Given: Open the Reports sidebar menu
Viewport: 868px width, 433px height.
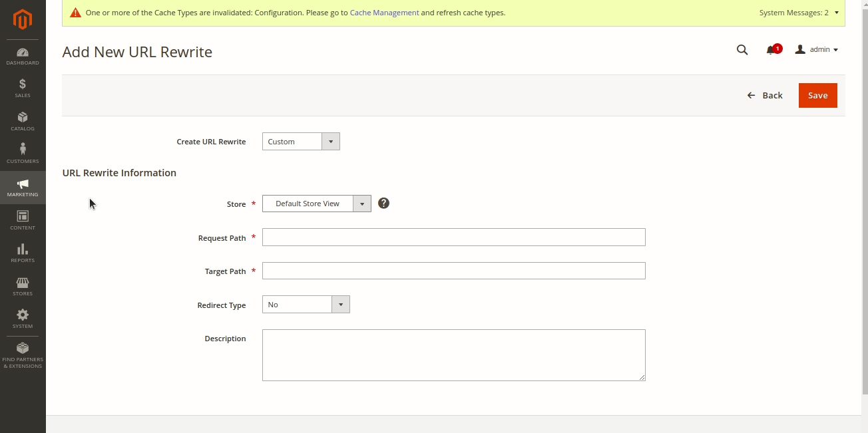Looking at the screenshot, I should click(23, 253).
